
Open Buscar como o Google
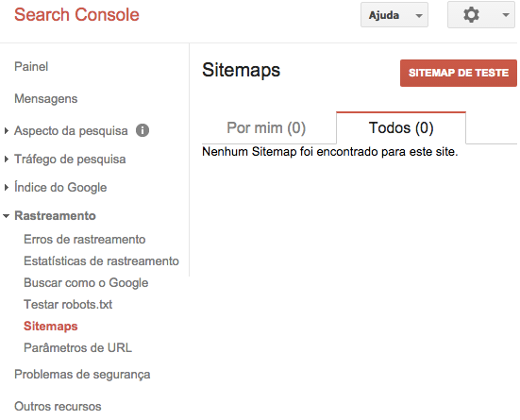pos(86,283)
